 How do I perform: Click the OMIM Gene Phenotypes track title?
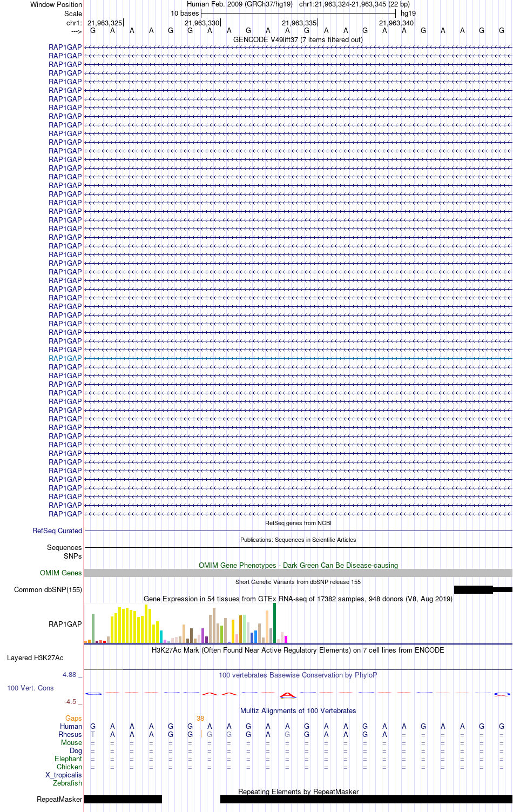(x=298, y=565)
